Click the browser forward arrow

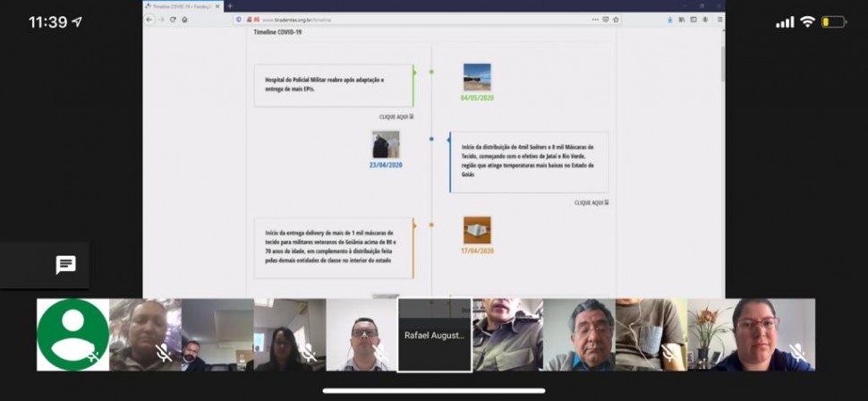162,20
